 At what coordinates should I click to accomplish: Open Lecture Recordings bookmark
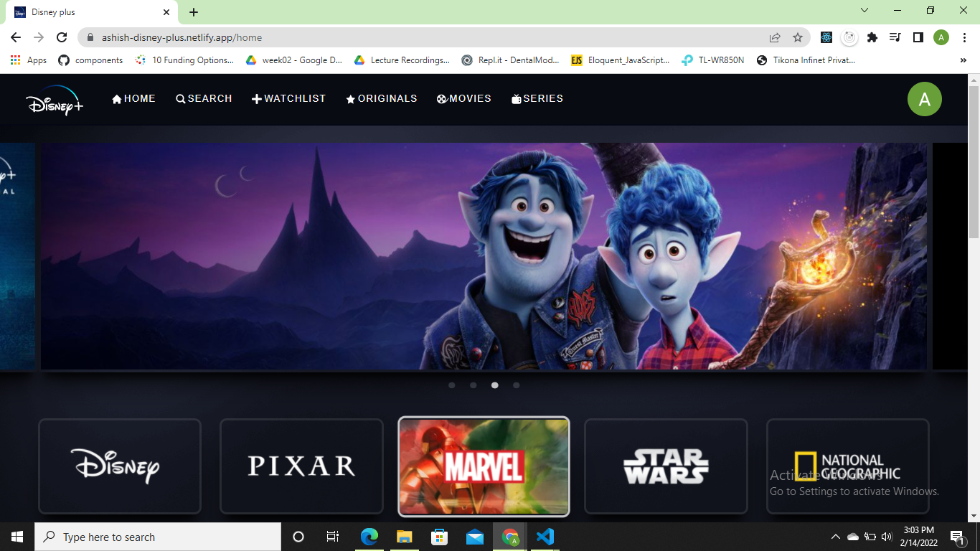pos(402,60)
